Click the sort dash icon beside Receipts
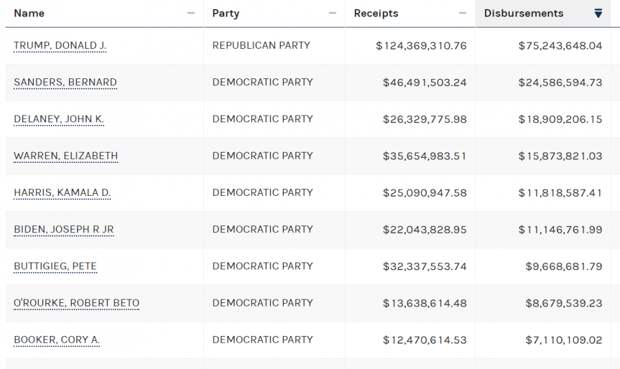 point(463,13)
